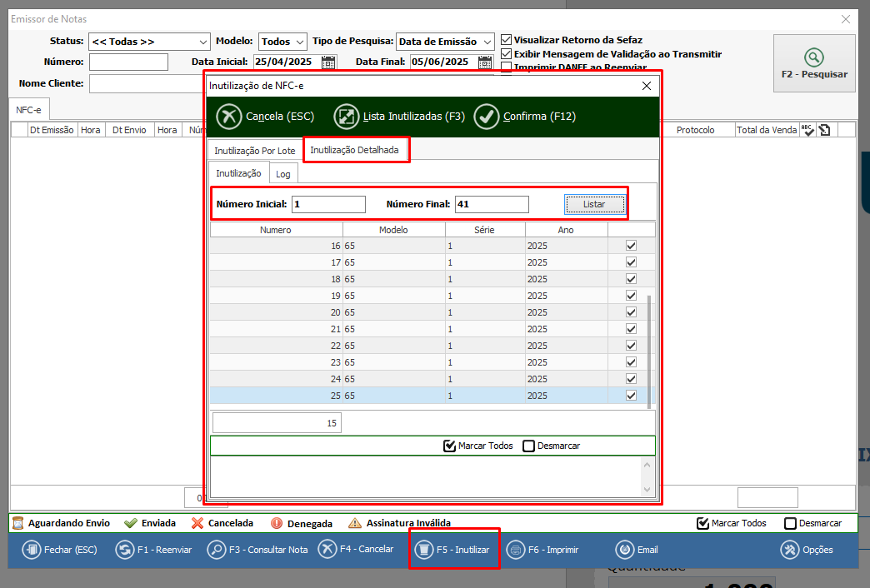Click the Email icon in bottom bar
870x588 pixels.
(625, 550)
